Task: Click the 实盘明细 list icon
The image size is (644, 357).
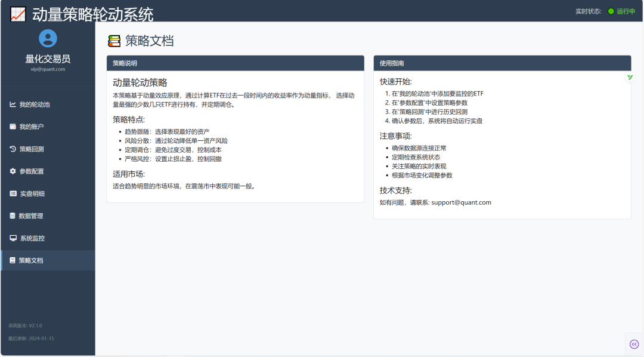Action: coord(13,193)
